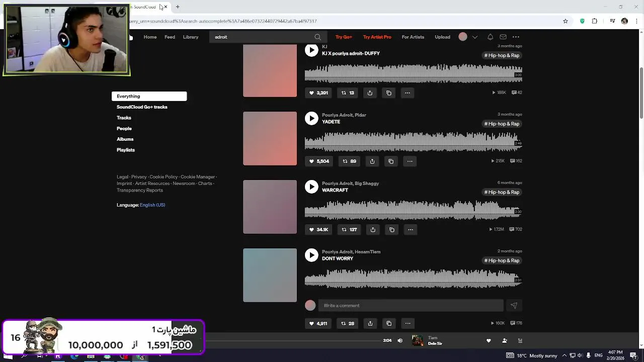The height and width of the screenshot is (362, 644).
Task: Open the Library page
Action: (191, 37)
